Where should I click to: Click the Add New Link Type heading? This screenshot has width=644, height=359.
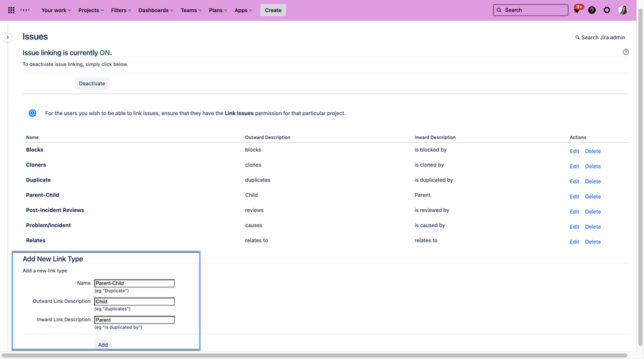[x=52, y=259]
